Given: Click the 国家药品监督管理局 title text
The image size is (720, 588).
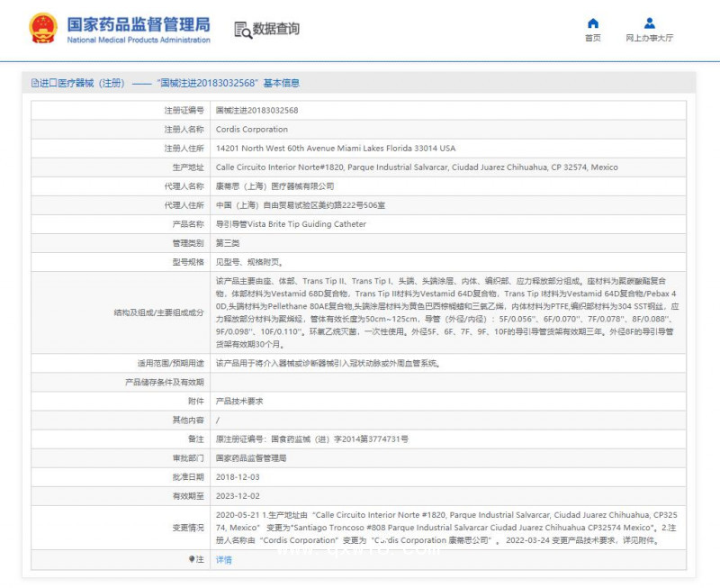Looking at the screenshot, I should coord(139,25).
